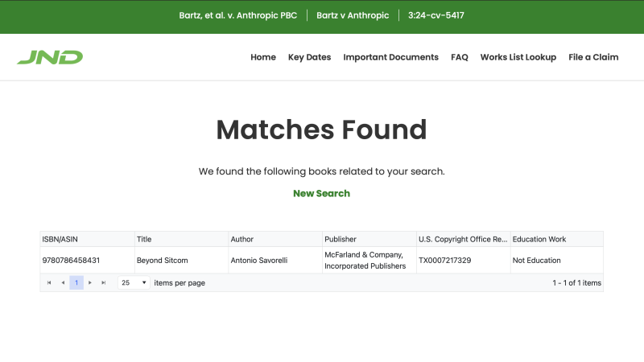Image resolution: width=644 pixels, height=362 pixels.
Task: Sort by Title column header
Action: point(181,239)
